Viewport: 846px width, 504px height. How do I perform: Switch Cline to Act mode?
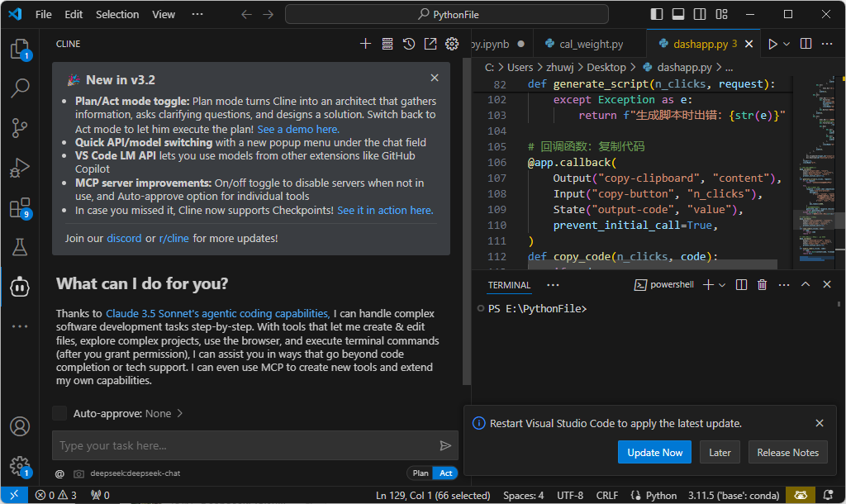click(445, 473)
